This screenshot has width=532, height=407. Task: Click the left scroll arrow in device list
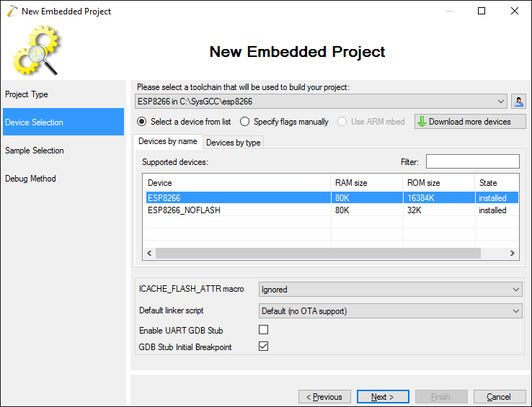click(x=149, y=253)
